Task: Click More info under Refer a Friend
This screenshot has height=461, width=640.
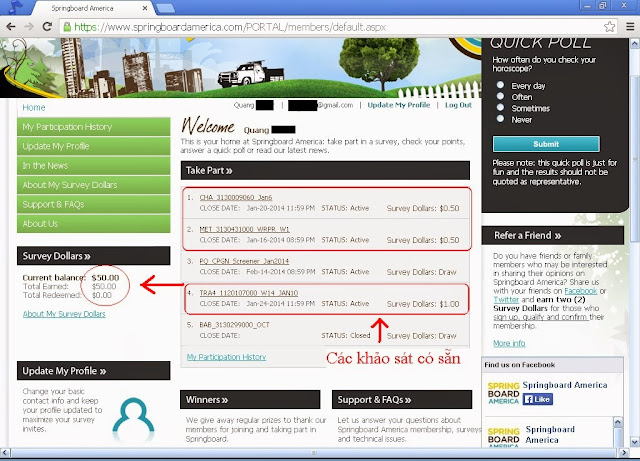Action: click(x=509, y=343)
